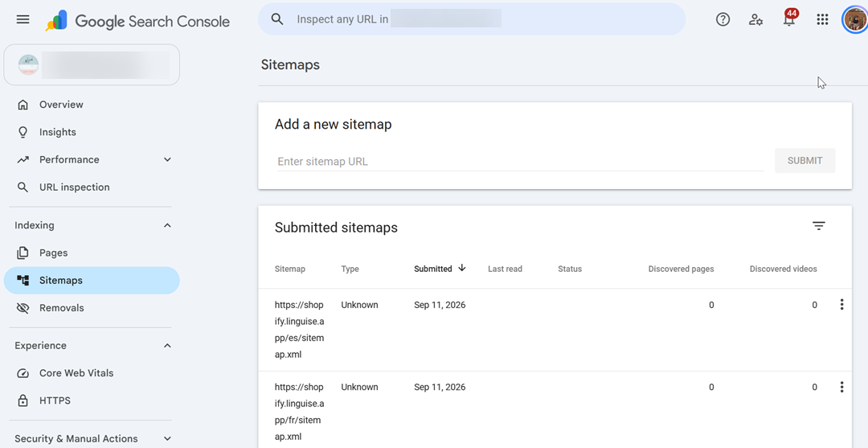868x448 pixels.
Task: Click the Discovered pages column header
Action: click(681, 269)
